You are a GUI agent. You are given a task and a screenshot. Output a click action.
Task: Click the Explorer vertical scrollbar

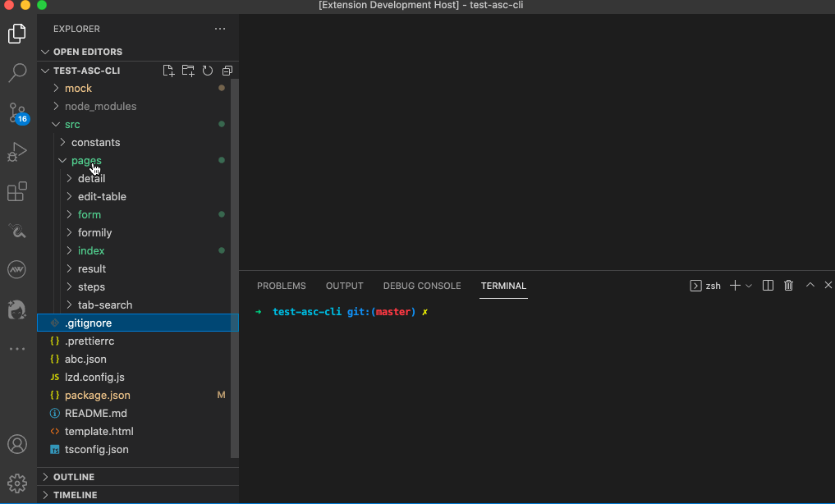point(234,268)
